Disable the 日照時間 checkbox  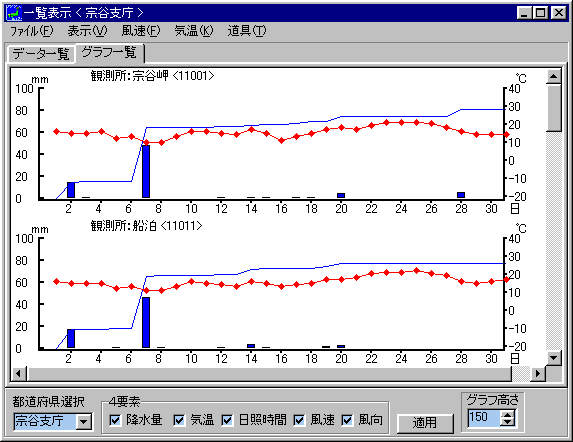[227, 420]
